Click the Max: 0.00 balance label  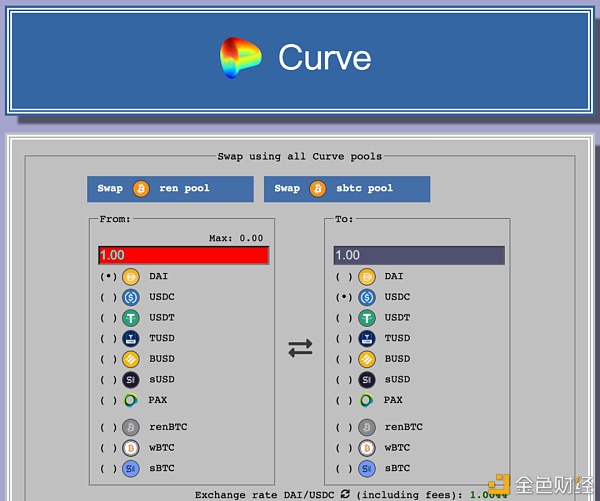[235, 238]
